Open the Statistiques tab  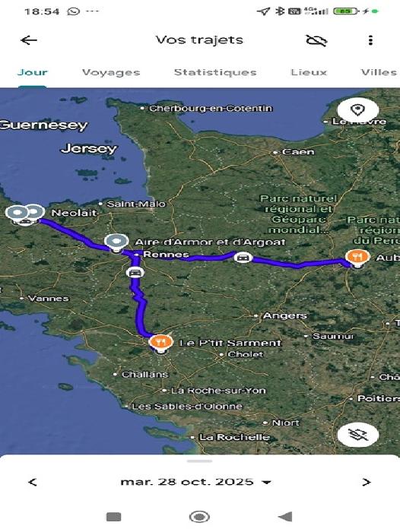215,72
